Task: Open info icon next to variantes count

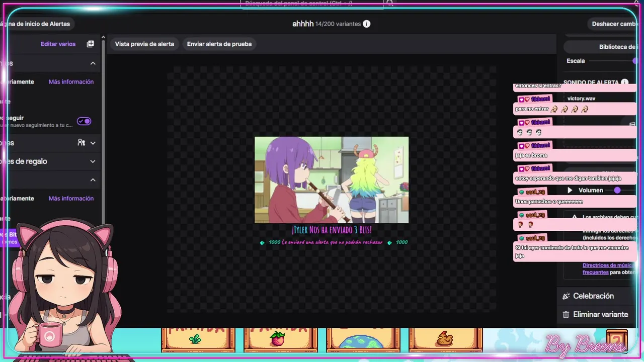Action: 367,24
